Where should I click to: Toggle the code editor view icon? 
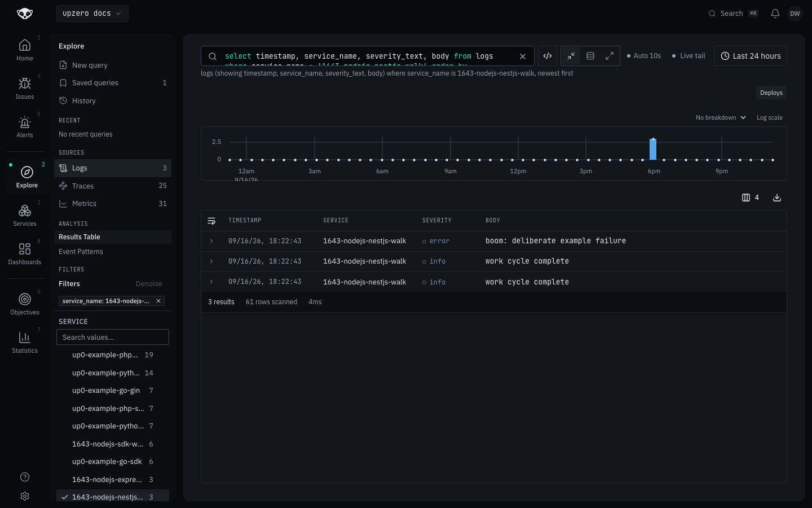pyautogui.click(x=548, y=56)
